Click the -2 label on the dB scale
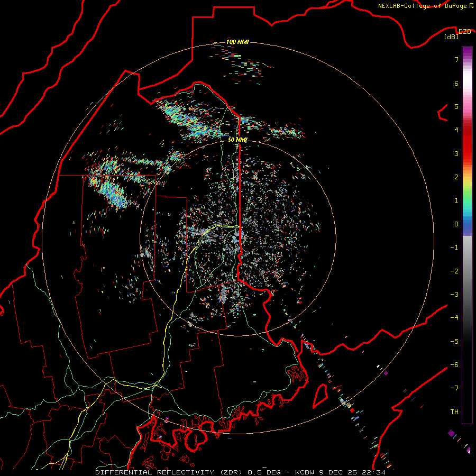 454,271
